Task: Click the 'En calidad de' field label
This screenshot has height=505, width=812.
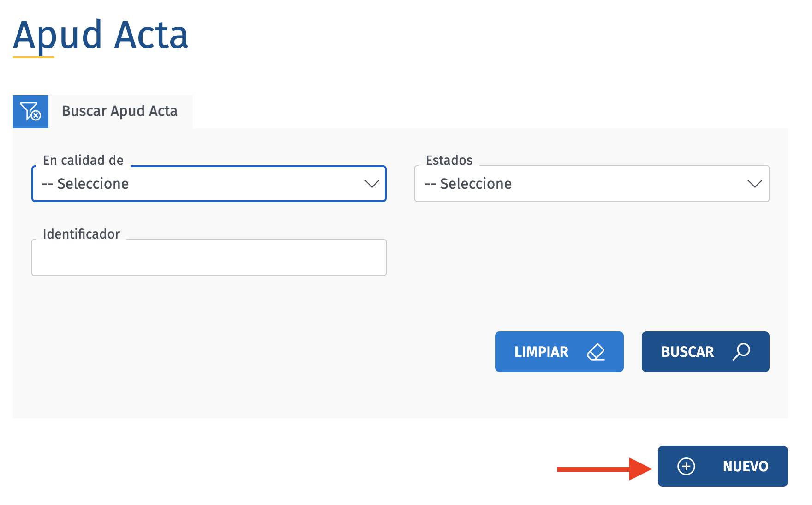Action: (83, 160)
